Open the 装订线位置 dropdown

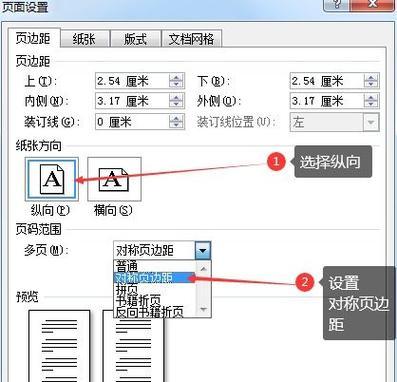click(x=335, y=122)
